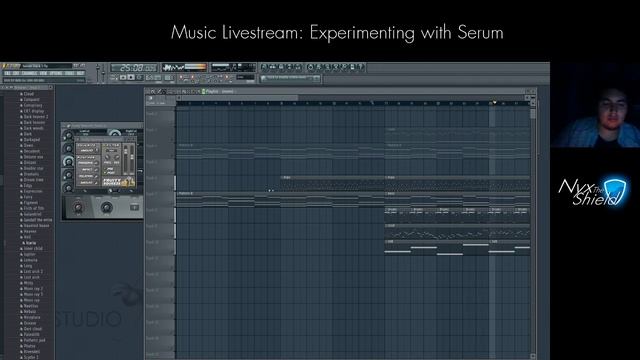Screen dimensions: 640x360
Task: Adjust the main volume slider
Action: pyautogui.click(x=98, y=73)
